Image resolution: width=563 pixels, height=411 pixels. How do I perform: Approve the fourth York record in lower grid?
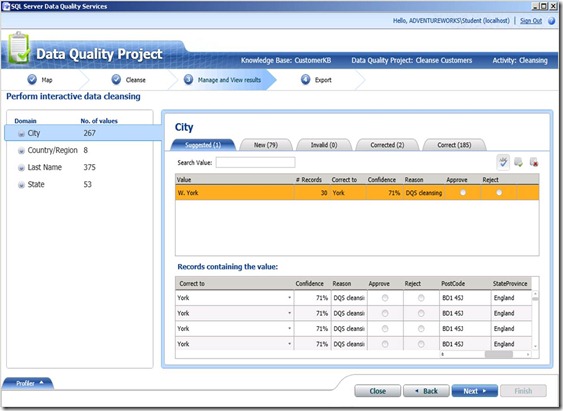[385, 344]
